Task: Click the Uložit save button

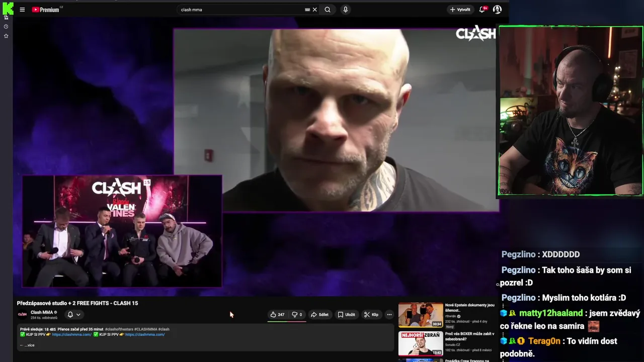Action: click(346, 315)
